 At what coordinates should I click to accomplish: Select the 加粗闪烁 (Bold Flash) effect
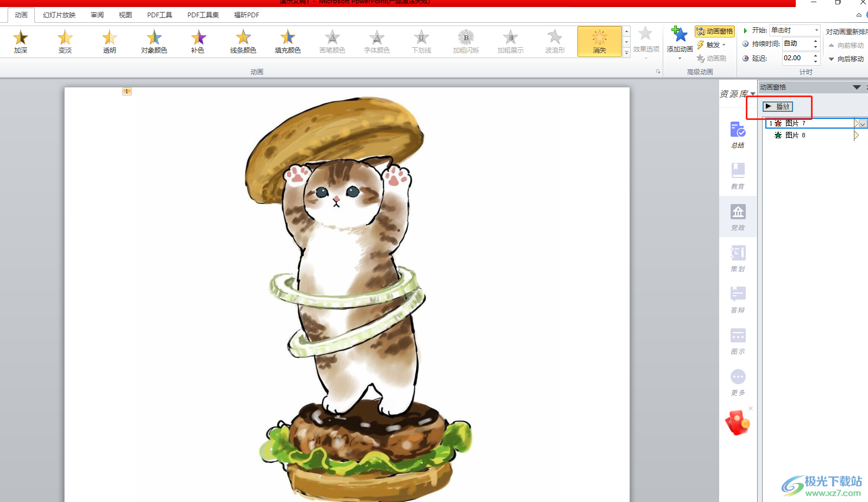[466, 42]
